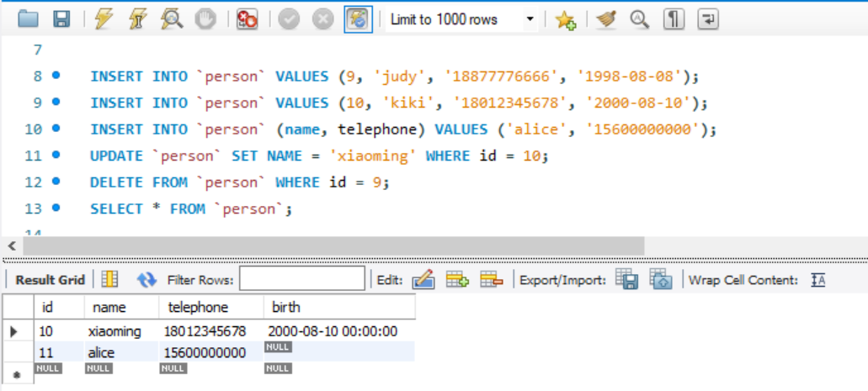Image resolution: width=868 pixels, height=391 pixels.
Task: Run Explain plan with magnifier lightning icon
Action: 171,19
